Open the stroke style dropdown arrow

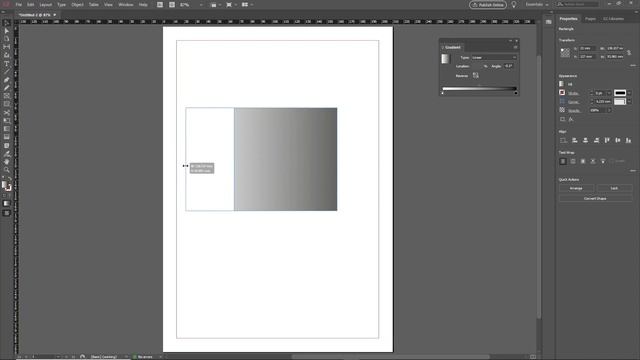[x=629, y=93]
